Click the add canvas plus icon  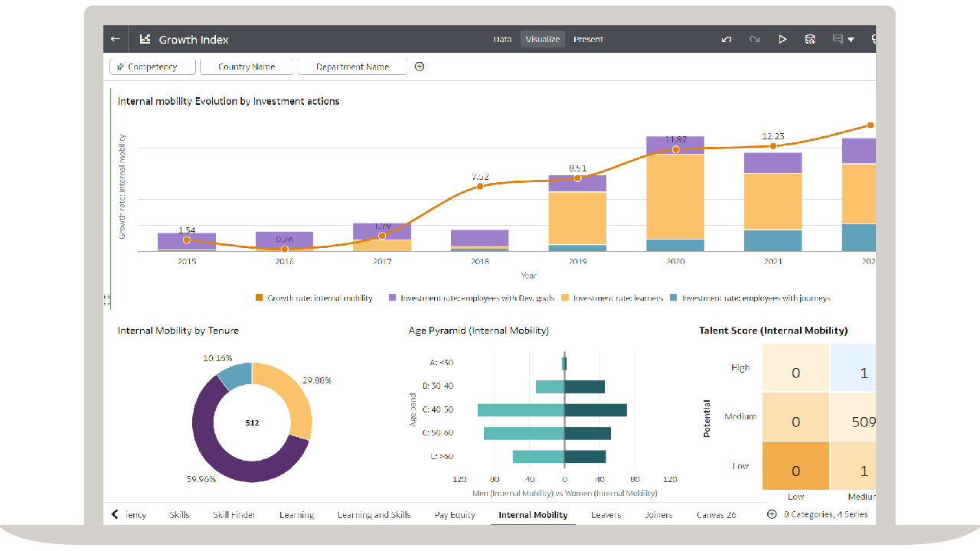(x=771, y=515)
